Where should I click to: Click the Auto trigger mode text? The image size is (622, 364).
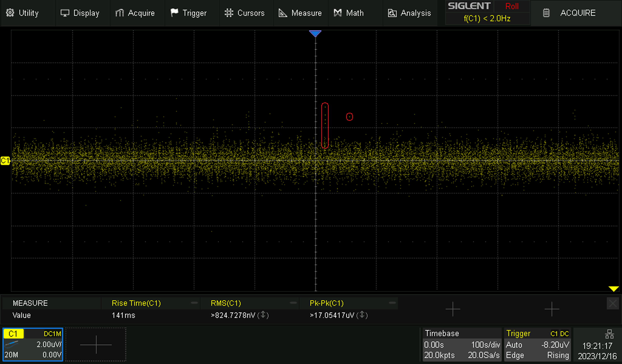pos(514,345)
